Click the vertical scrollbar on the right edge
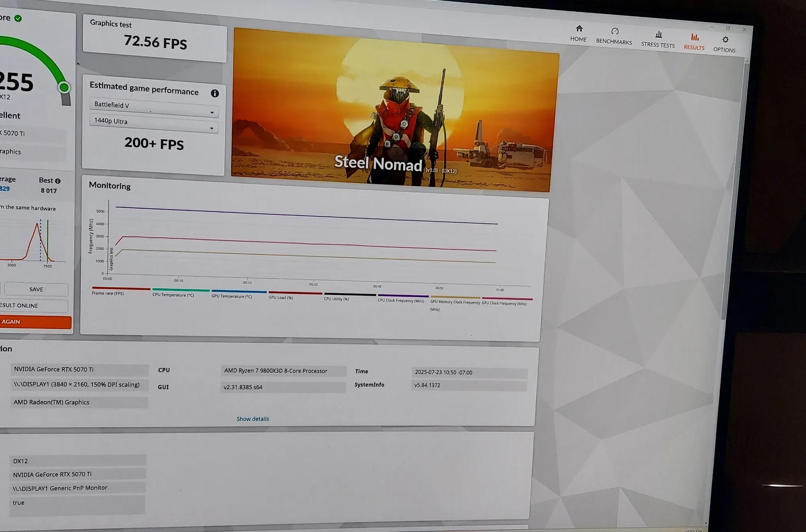 [x=735, y=189]
